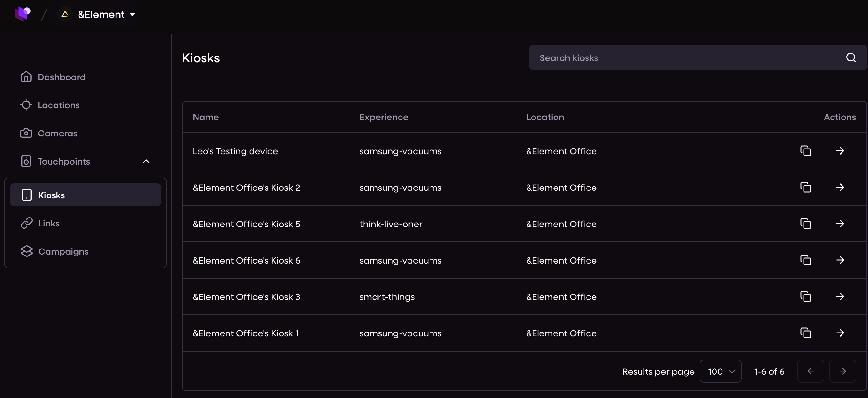
Task: Open &Element Office's Kiosk 2 arrow
Action: [840, 187]
